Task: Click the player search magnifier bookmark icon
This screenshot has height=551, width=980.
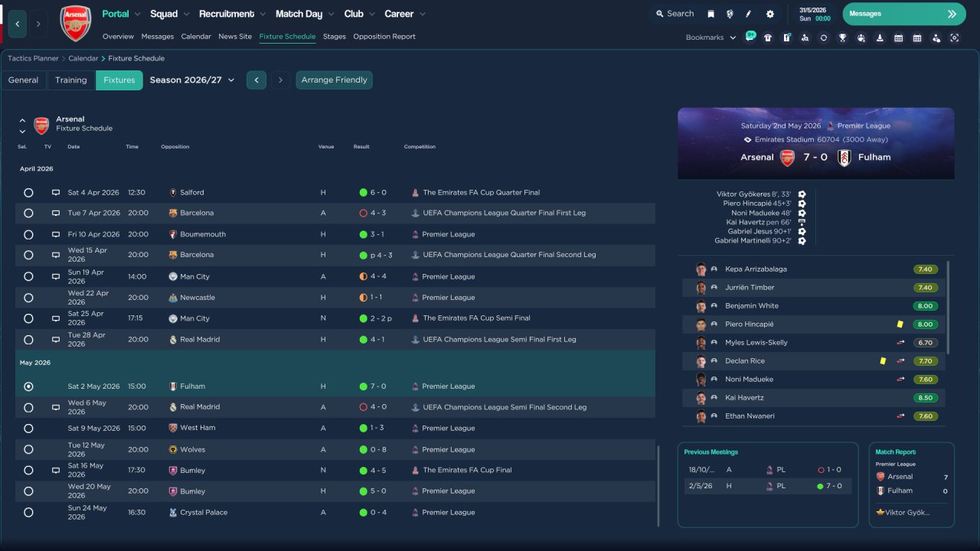Action: pyautogui.click(x=805, y=37)
